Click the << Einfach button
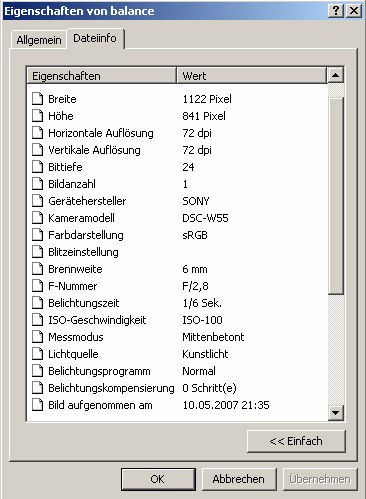 (x=296, y=441)
